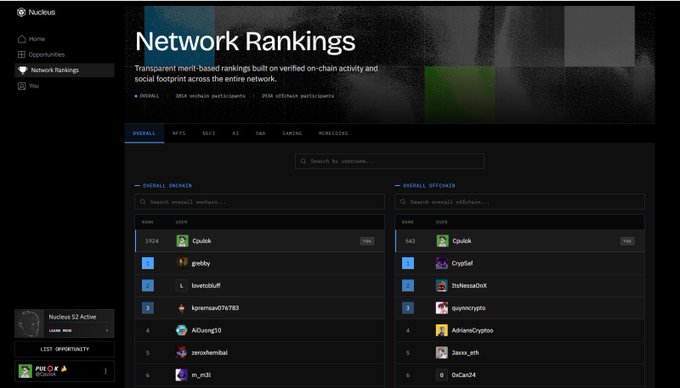Switch to the AI tab
This screenshot has width=680, height=388.
click(x=235, y=134)
